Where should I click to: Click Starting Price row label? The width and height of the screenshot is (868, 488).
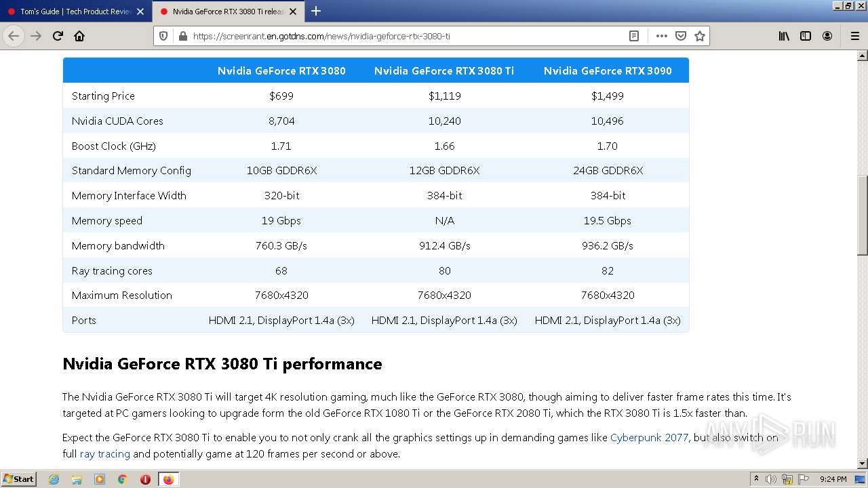[103, 96]
